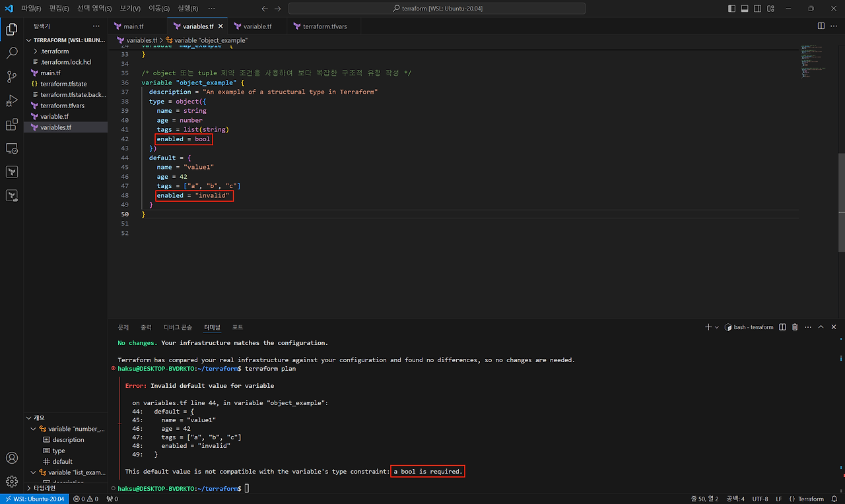Image resolution: width=845 pixels, height=504 pixels.
Task: Kill the terminal with trash icon
Action: click(795, 327)
